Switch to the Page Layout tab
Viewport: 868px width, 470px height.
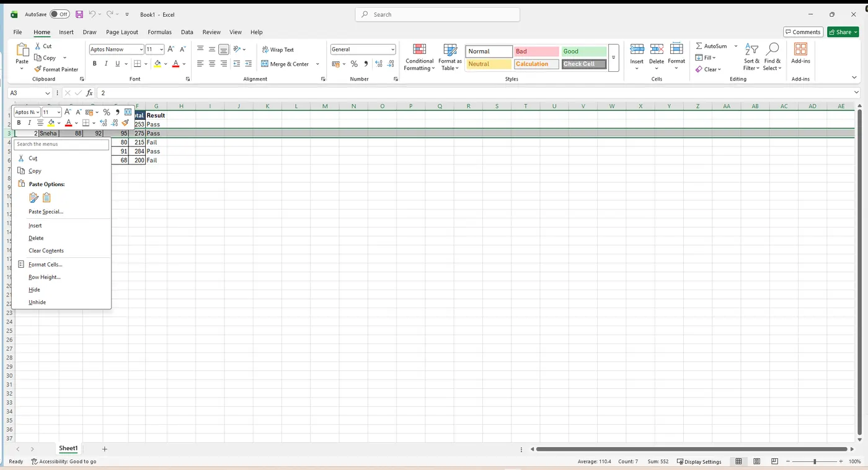point(122,32)
